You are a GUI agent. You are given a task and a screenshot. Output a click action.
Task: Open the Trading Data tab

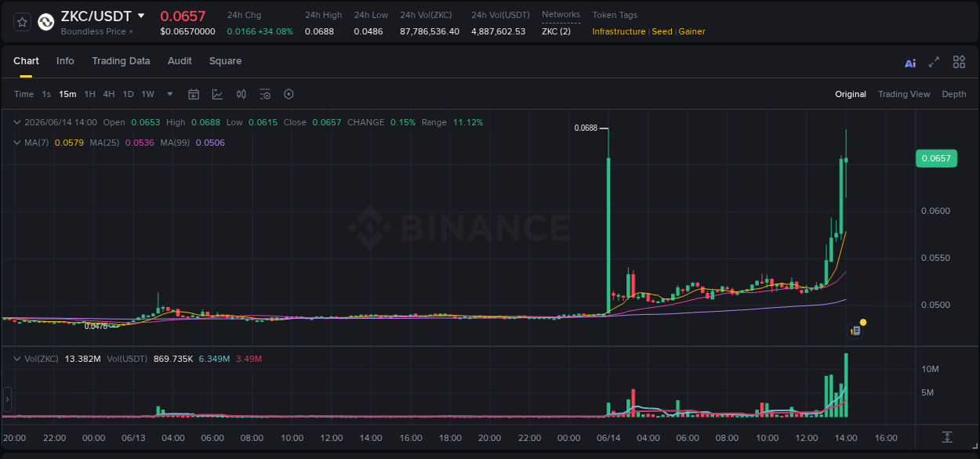[x=121, y=61]
